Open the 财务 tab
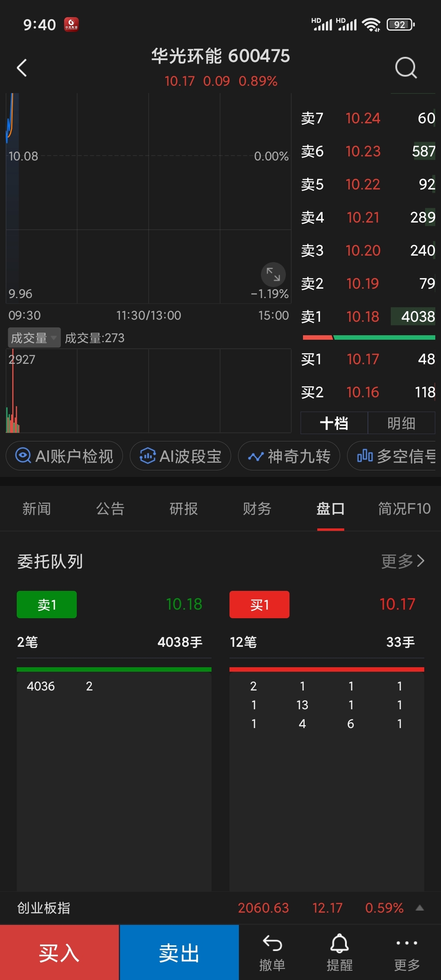The image size is (441, 980). pyautogui.click(x=257, y=509)
